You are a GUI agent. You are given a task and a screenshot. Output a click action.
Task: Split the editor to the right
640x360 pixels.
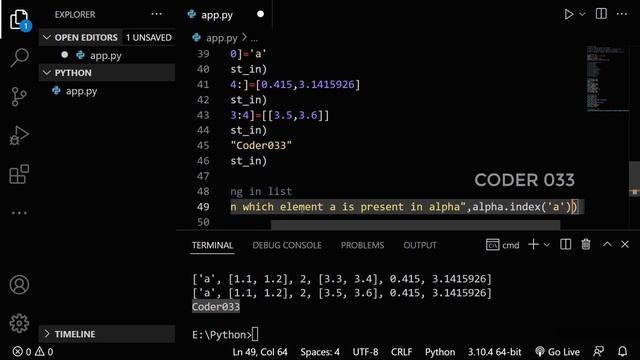coord(601,14)
